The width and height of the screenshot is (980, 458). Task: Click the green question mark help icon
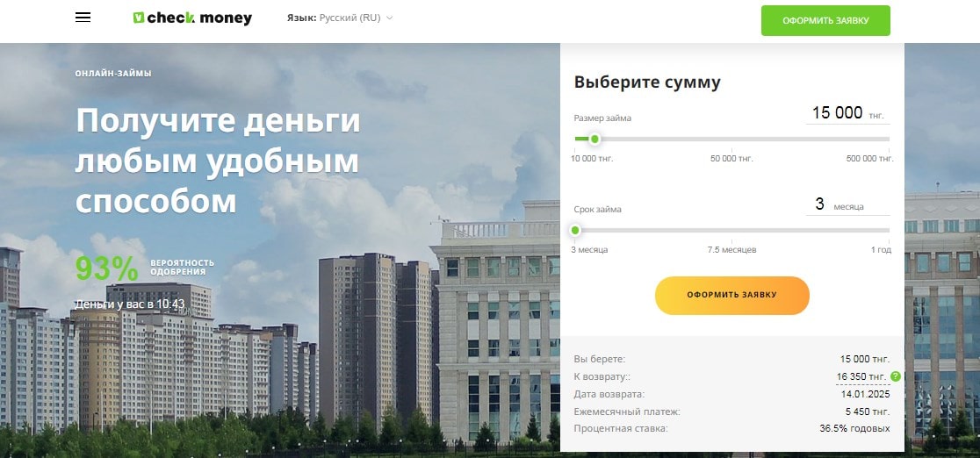click(896, 376)
